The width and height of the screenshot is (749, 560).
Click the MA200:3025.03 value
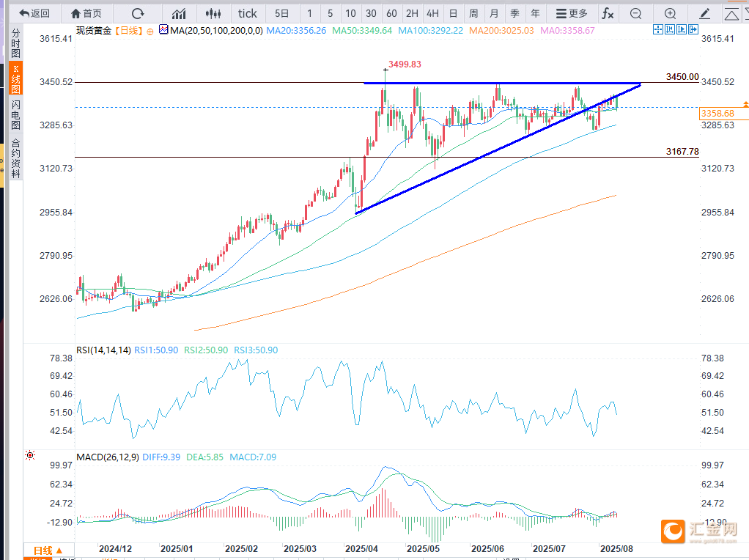501,31
